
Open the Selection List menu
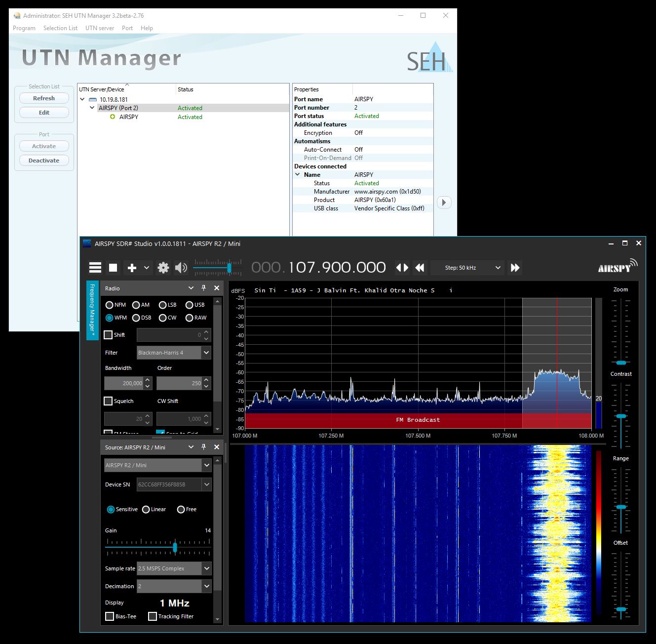[60, 28]
